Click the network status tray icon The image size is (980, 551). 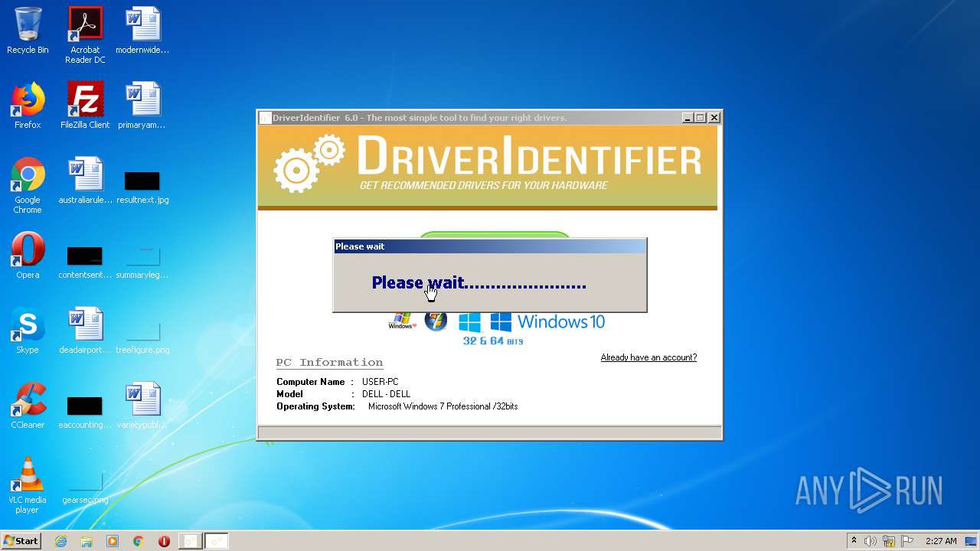[x=889, y=541]
